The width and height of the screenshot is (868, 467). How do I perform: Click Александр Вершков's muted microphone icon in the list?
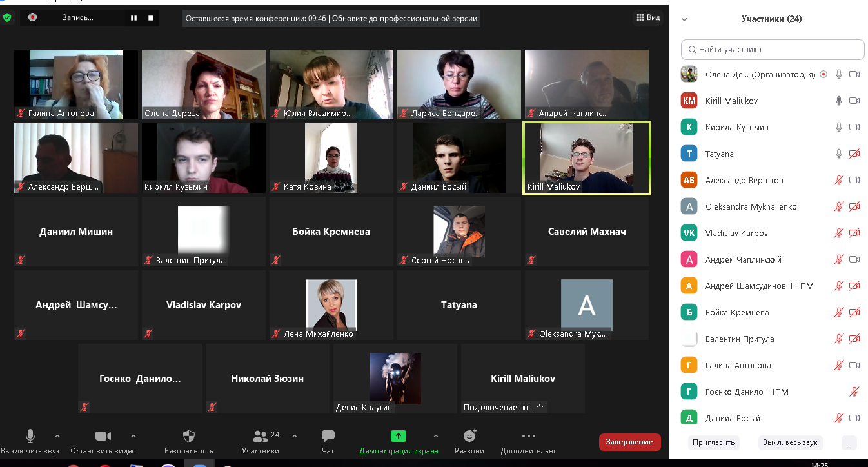click(839, 181)
